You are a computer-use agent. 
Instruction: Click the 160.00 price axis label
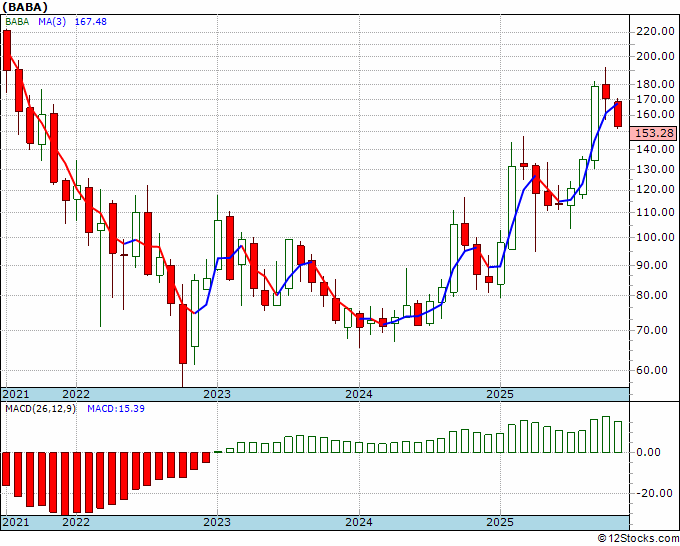point(655,114)
